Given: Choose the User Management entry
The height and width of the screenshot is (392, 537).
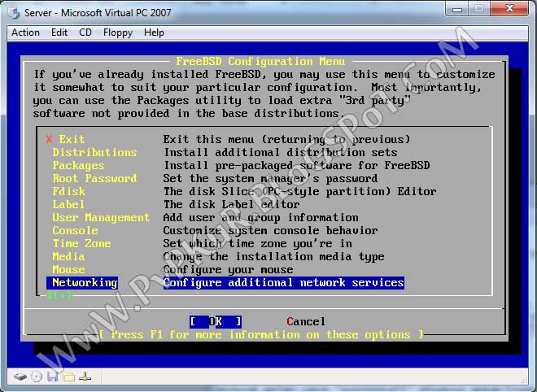Looking at the screenshot, I should 101,217.
